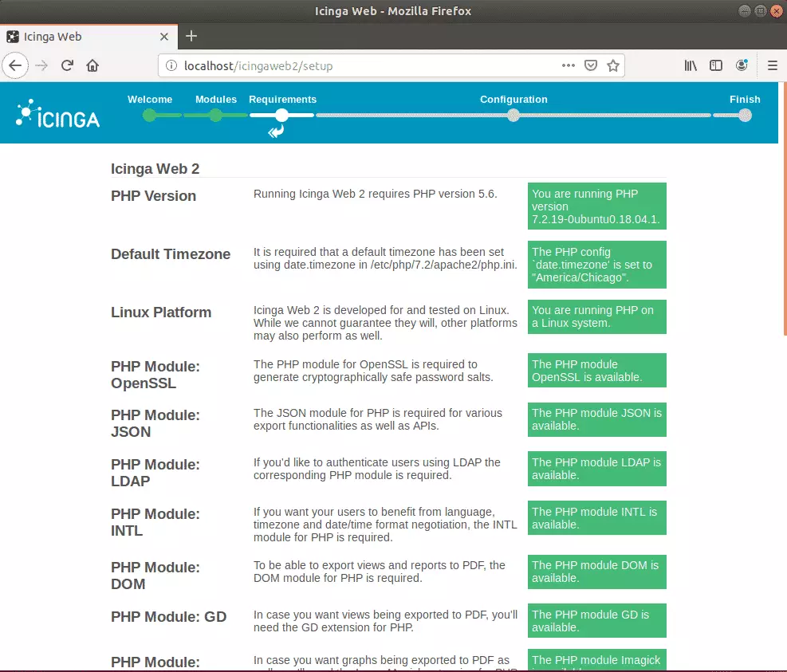
Task: Click 'The PHP module DOM is available' box
Action: pyautogui.click(x=596, y=572)
